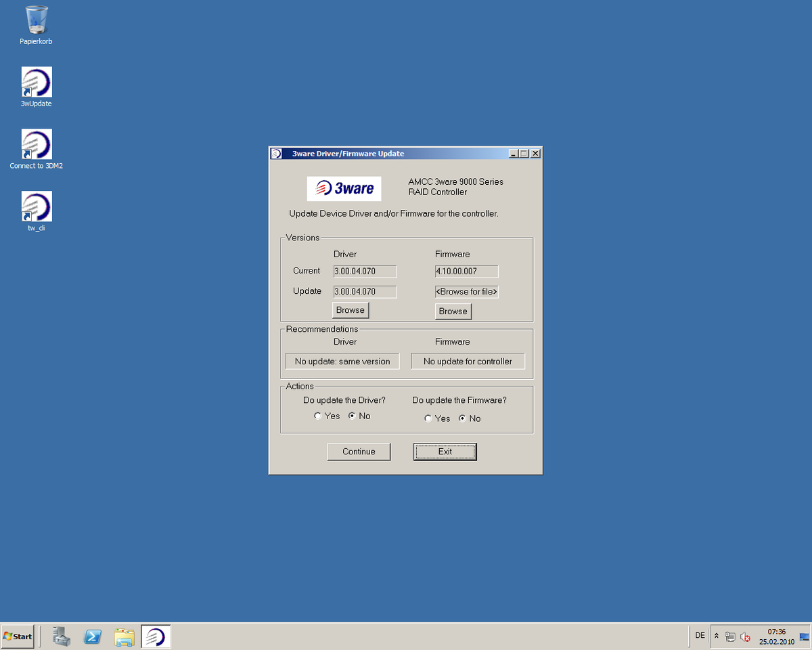Click the Current Firmware version 4.10.00.007 field
Screen dimensions: 812x650
[466, 272]
